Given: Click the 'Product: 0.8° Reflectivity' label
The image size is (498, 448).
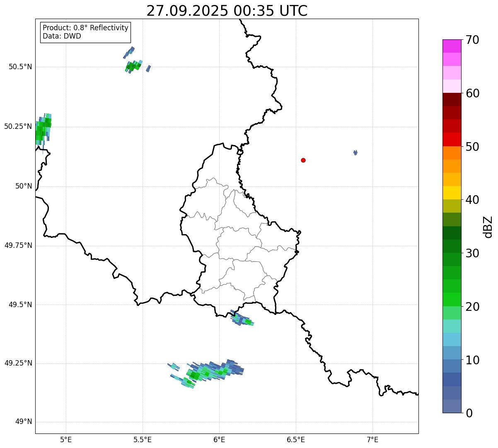Looking at the screenshot, I should point(86,28).
